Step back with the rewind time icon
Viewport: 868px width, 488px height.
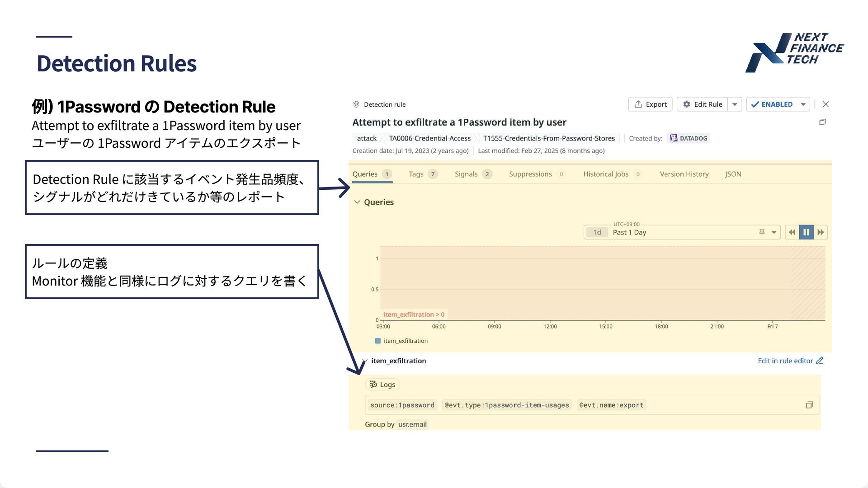pos(792,232)
